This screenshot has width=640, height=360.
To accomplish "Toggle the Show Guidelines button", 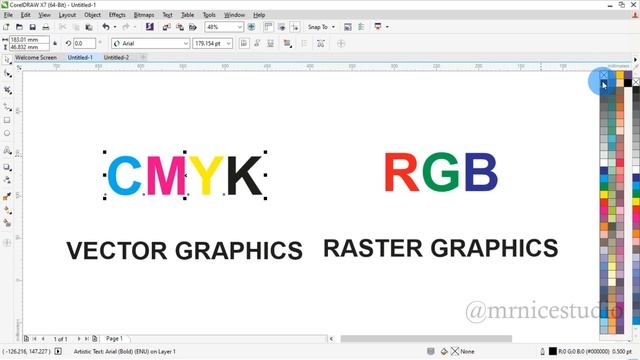I will (295, 27).
